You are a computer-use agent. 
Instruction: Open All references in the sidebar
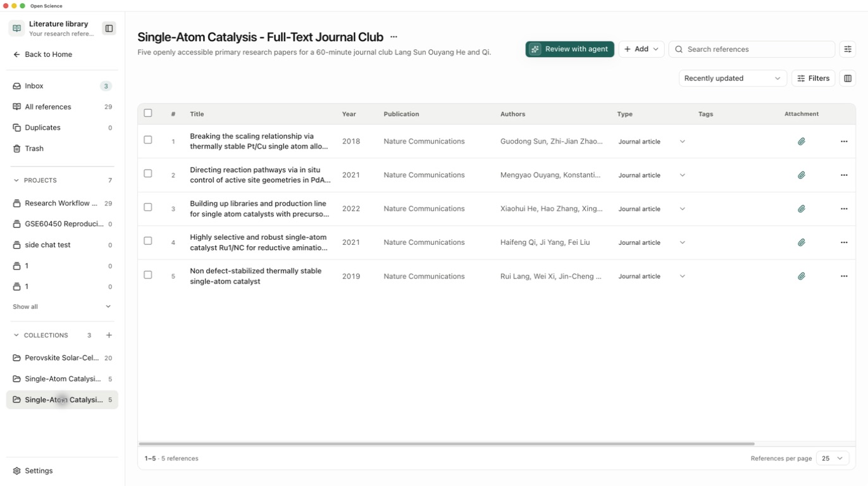(x=62, y=107)
